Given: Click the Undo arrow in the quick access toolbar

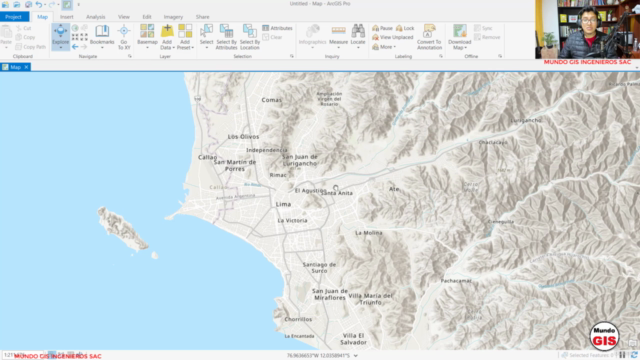Looking at the screenshot, I should point(39,4).
